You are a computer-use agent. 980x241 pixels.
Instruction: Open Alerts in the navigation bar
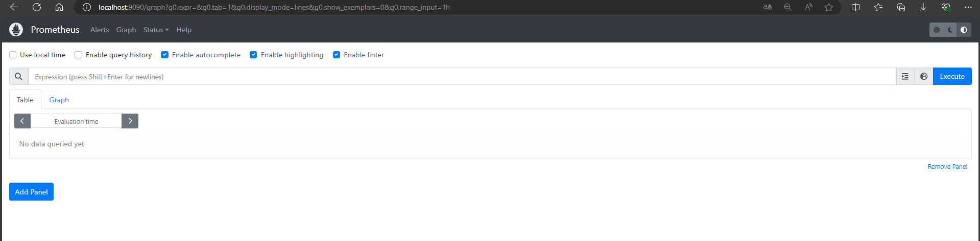(100, 30)
